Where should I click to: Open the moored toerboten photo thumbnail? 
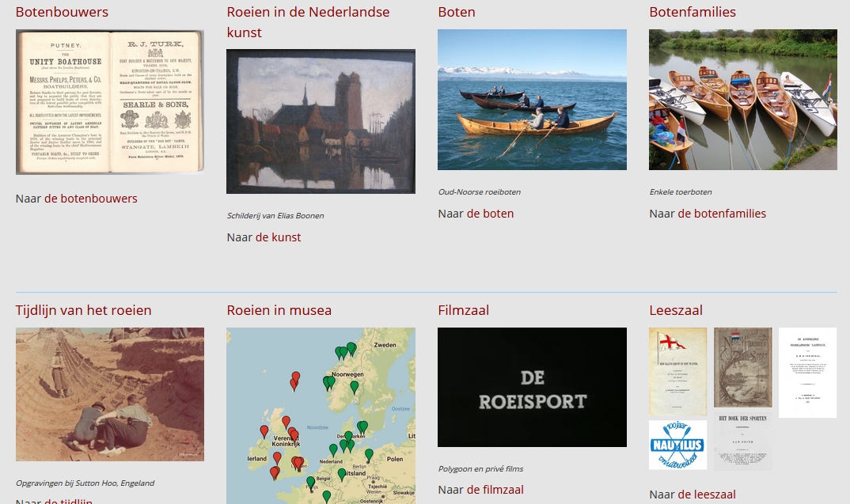coord(743,100)
